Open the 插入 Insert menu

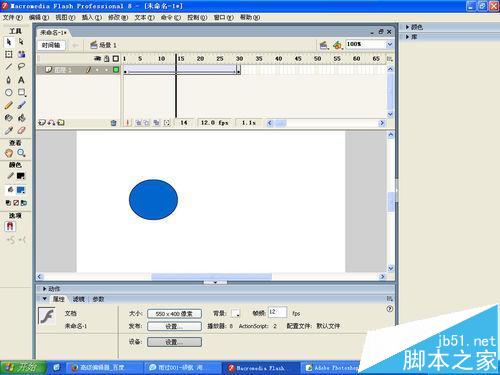click(92, 17)
